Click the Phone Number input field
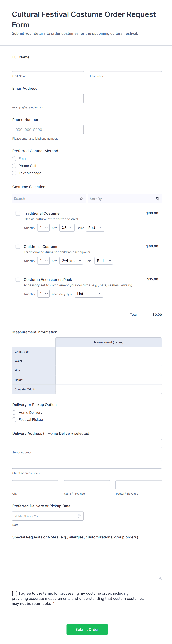Screen dimensions: 172x644 click(48, 130)
